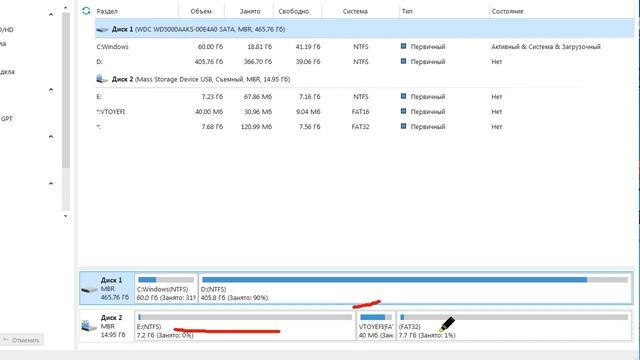Click the 40.00 Мб size cell
The image size is (640, 360).
[x=209, y=111]
